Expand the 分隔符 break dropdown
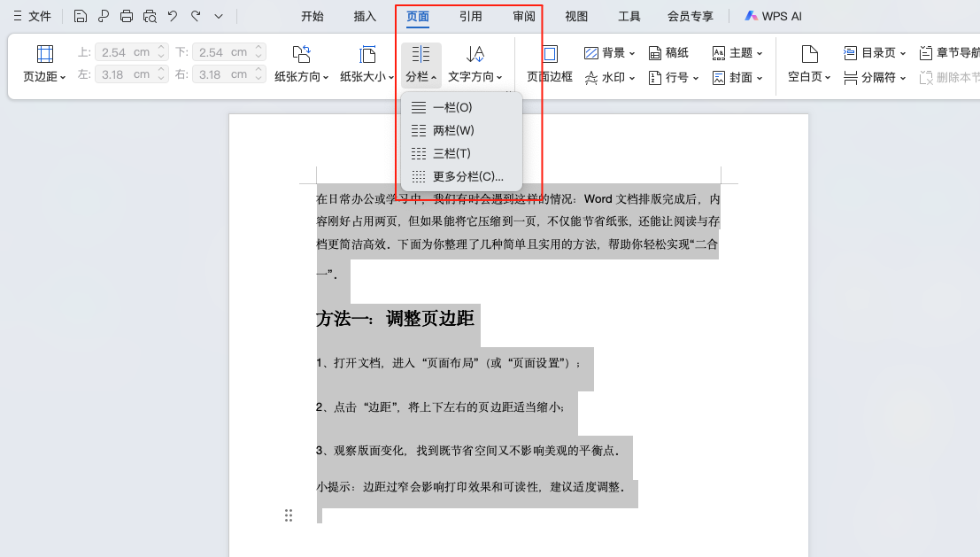The height and width of the screenshot is (557, 980). [x=873, y=78]
